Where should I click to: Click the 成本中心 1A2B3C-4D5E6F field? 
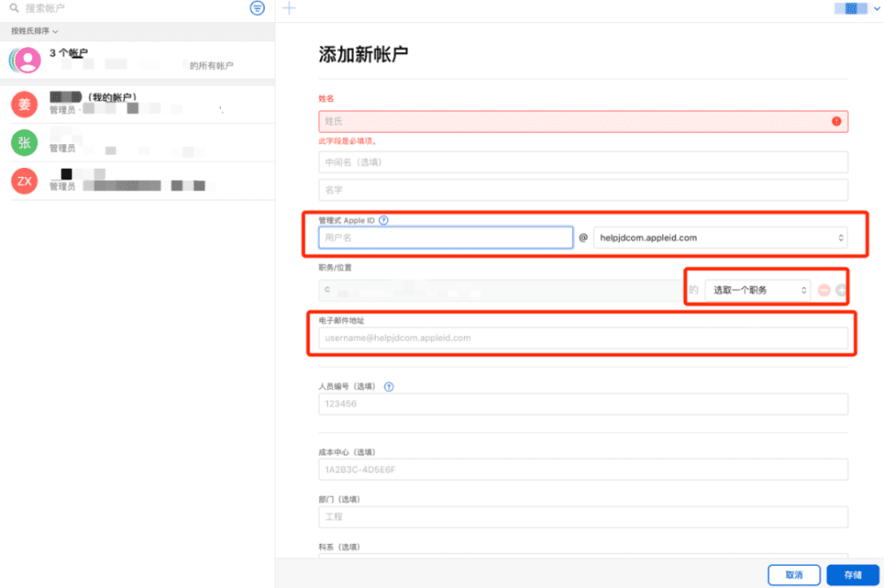point(583,470)
